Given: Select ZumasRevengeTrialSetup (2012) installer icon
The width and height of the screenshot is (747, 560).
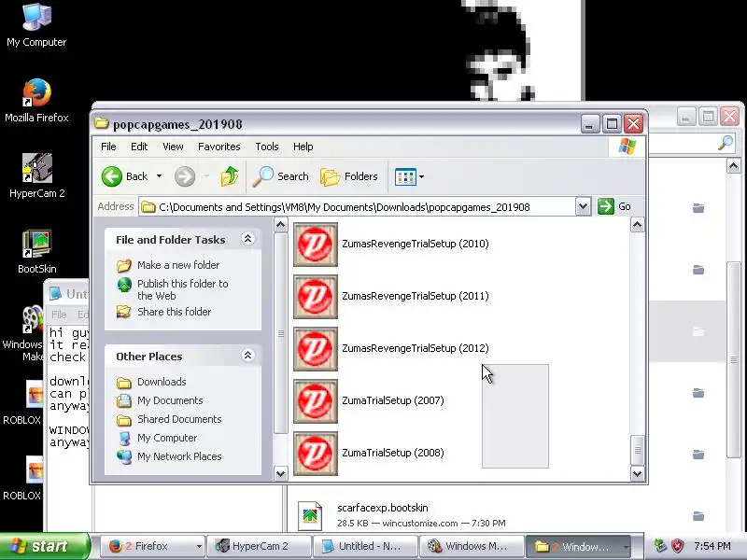Looking at the screenshot, I should (x=316, y=349).
